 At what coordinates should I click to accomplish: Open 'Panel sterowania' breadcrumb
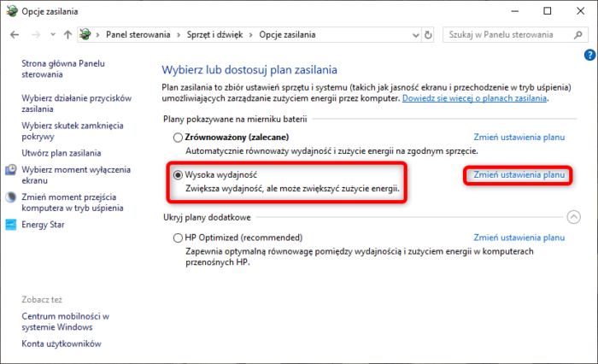click(x=138, y=35)
